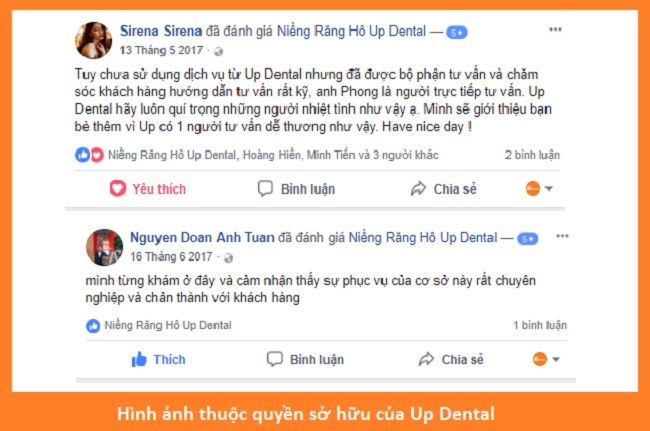The image size is (650, 431).
Task: Click the globe privacy icon beside 13 Tháng 5 2017
Action: click(218, 51)
